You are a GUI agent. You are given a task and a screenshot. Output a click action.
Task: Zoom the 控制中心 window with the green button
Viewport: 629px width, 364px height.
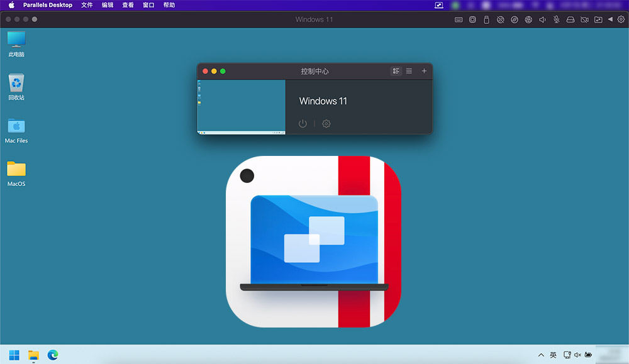[x=223, y=71]
